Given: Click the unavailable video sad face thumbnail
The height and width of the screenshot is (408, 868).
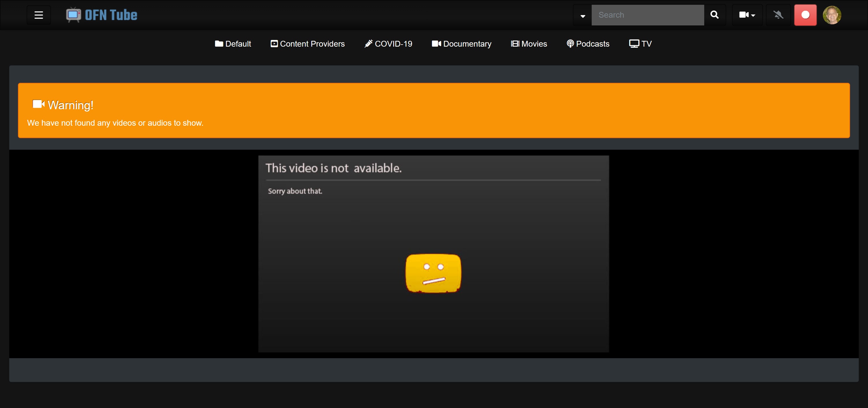Looking at the screenshot, I should pyautogui.click(x=433, y=272).
